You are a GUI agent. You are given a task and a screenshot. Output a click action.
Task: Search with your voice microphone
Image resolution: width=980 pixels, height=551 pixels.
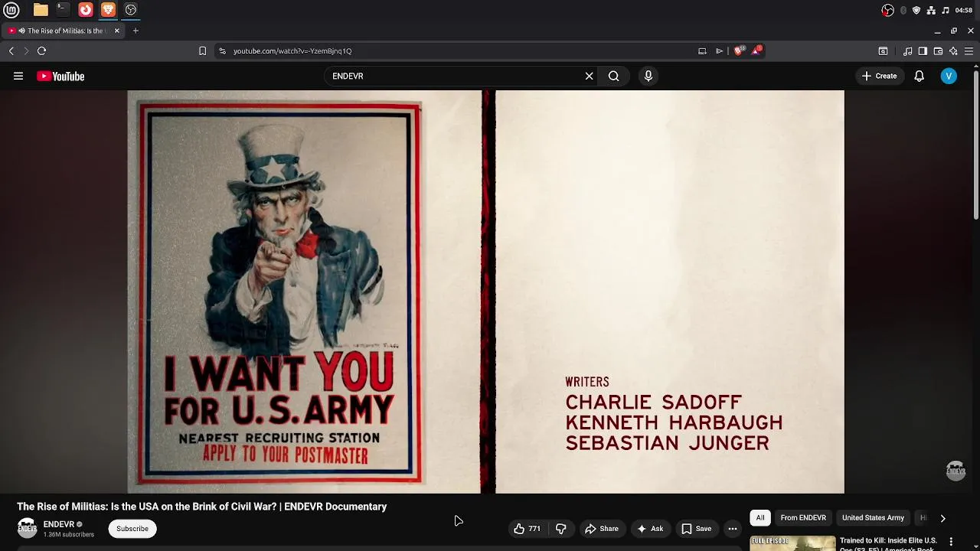(648, 77)
